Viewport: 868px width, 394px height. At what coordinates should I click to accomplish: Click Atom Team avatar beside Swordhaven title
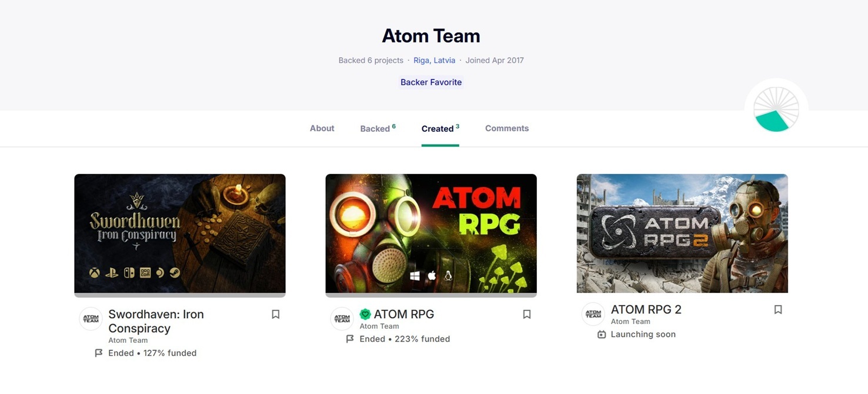[x=91, y=319]
